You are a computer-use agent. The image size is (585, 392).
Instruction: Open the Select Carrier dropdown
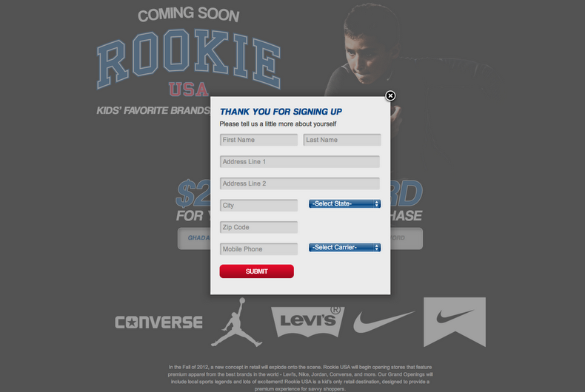tap(344, 248)
